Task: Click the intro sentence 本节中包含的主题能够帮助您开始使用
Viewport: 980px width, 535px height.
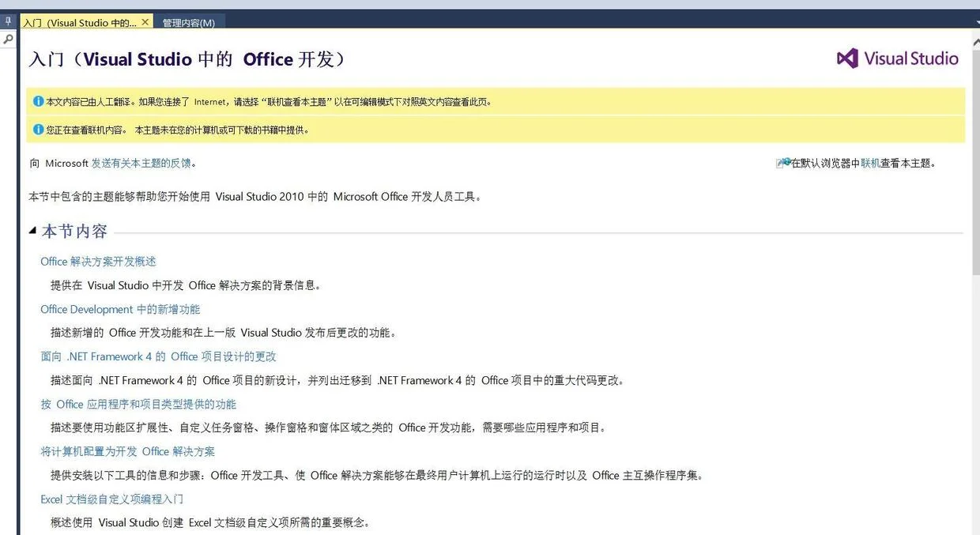Action: click(255, 197)
